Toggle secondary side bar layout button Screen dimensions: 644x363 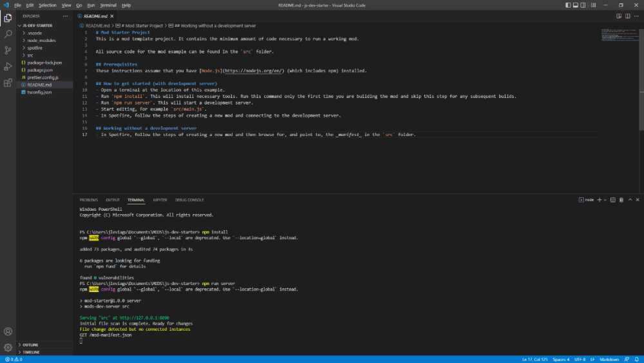(x=583, y=5)
